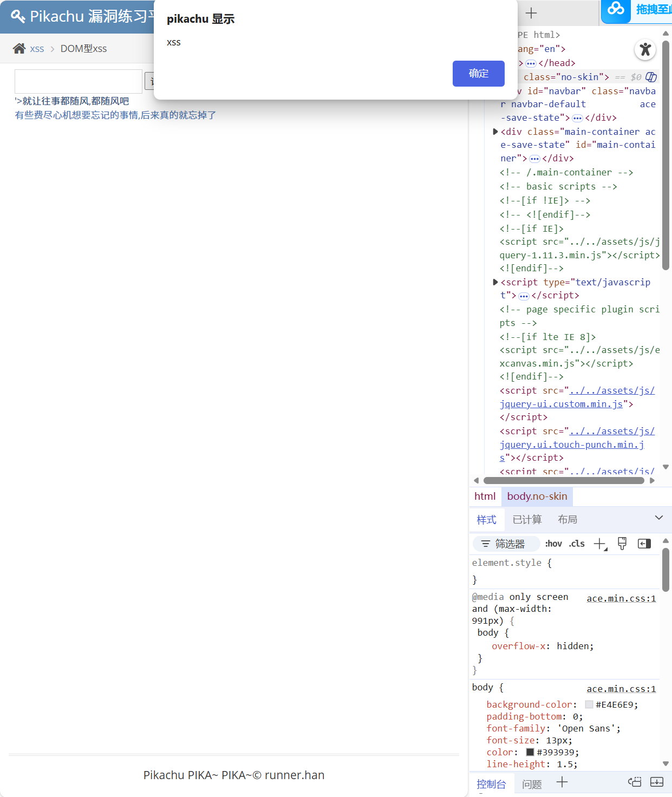672x797 pixels.
Task: Open background-color #E4E6E9 swatch picker
Action: click(589, 704)
